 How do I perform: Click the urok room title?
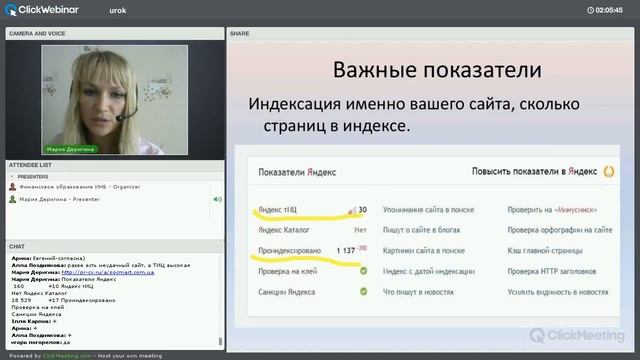tap(118, 11)
